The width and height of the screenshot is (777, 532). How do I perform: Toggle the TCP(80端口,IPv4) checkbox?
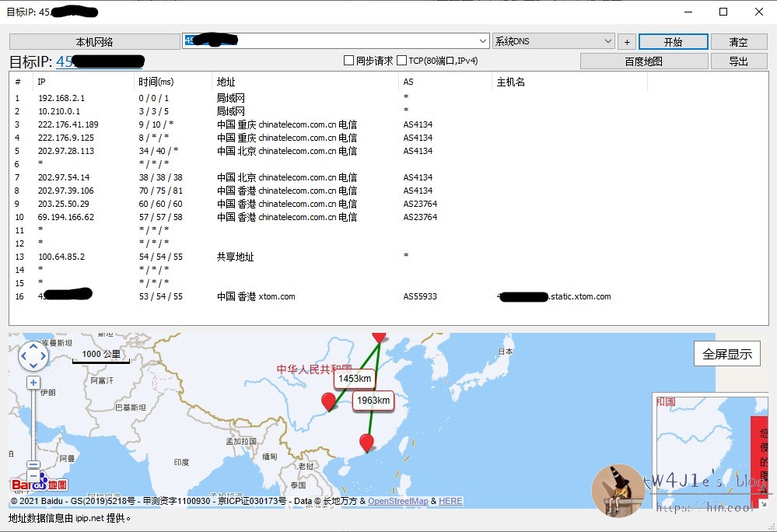(x=402, y=61)
